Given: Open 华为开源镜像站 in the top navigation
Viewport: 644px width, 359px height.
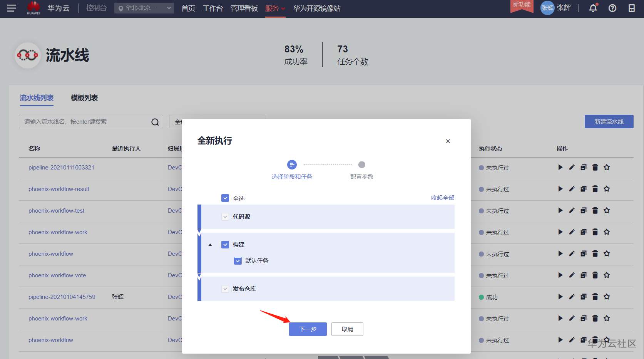Looking at the screenshot, I should pos(317,8).
